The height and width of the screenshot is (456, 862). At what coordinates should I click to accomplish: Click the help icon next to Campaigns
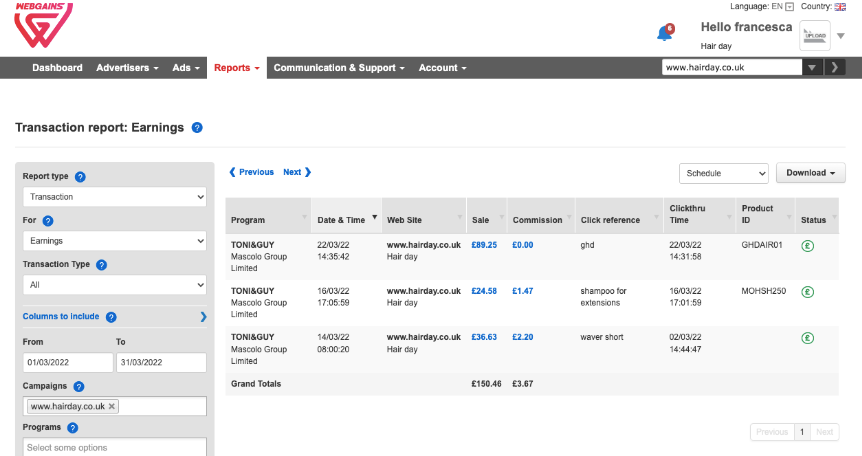tap(79, 387)
